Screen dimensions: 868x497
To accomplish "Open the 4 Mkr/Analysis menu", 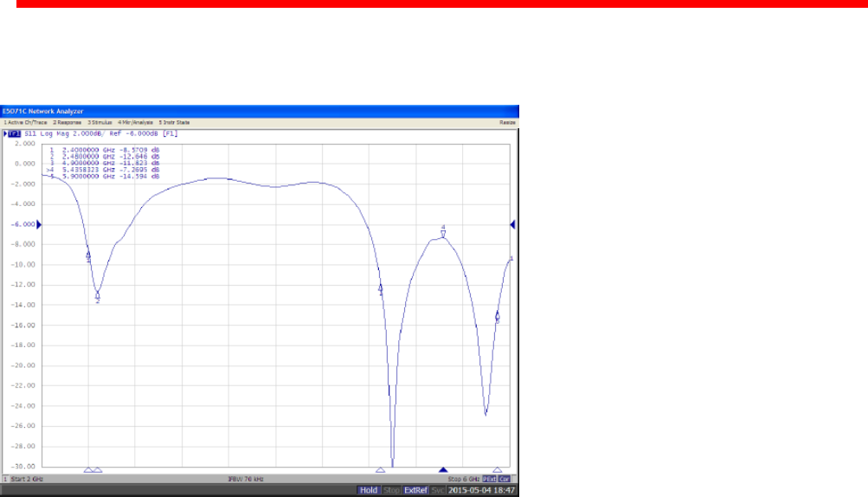I will (135, 122).
